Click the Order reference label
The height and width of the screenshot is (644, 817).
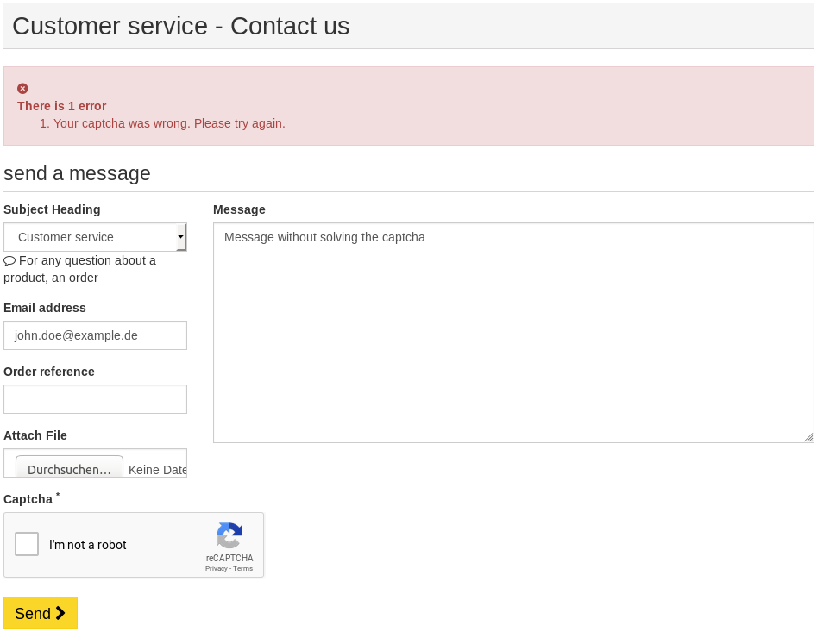tap(49, 372)
